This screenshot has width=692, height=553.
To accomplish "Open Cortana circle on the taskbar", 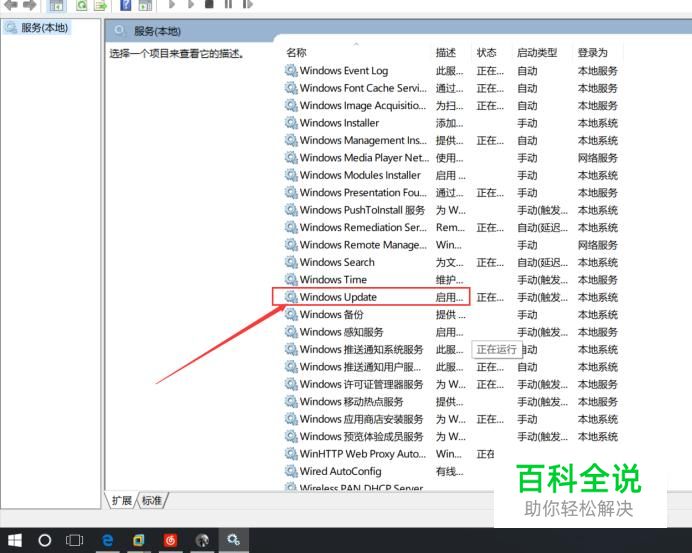I will tap(45, 540).
